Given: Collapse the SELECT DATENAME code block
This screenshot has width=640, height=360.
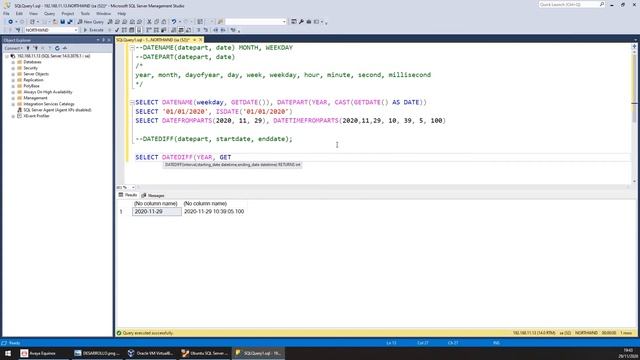Looking at the screenshot, I should [132, 102].
